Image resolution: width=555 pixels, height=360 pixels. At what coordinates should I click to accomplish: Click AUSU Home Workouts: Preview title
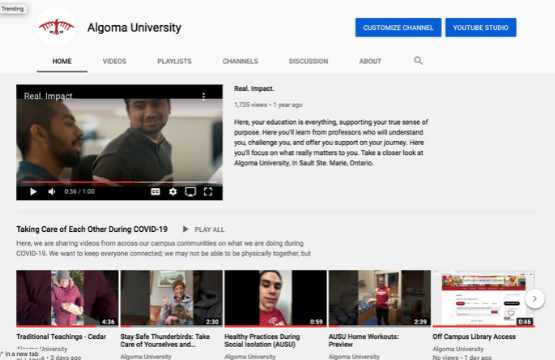[x=364, y=341]
